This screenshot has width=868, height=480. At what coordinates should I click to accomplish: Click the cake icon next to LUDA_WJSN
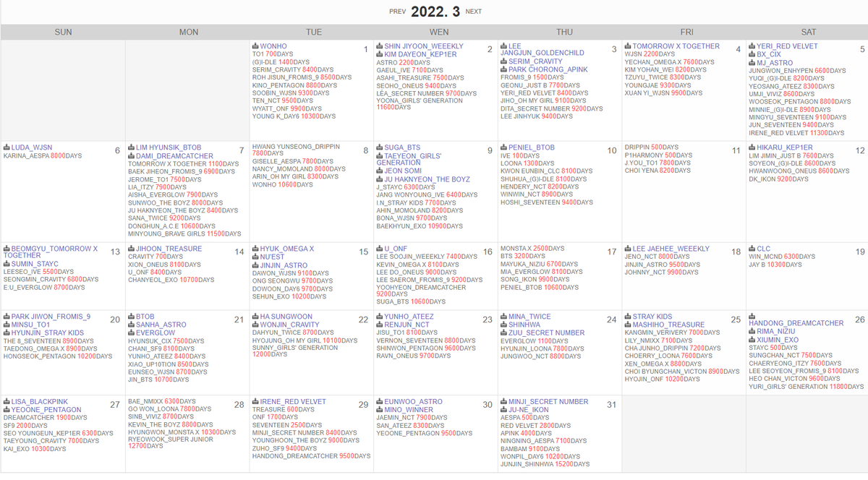click(7, 147)
